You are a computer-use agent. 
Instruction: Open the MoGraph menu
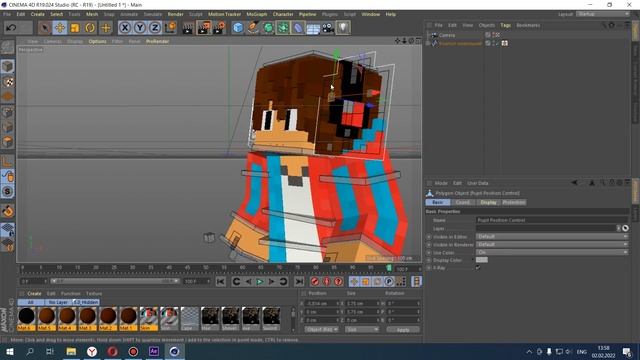(257, 14)
